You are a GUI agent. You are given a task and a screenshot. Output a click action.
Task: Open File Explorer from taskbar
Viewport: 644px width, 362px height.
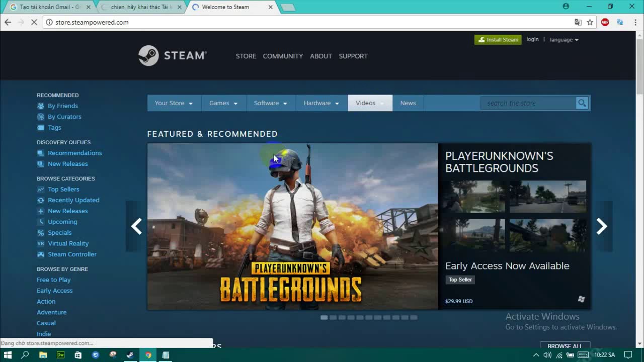click(43, 355)
